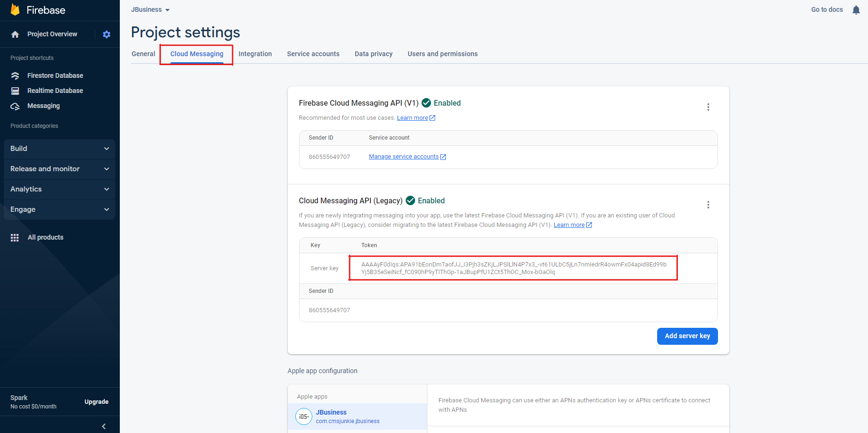Switch to the Service accounts tab

point(313,54)
